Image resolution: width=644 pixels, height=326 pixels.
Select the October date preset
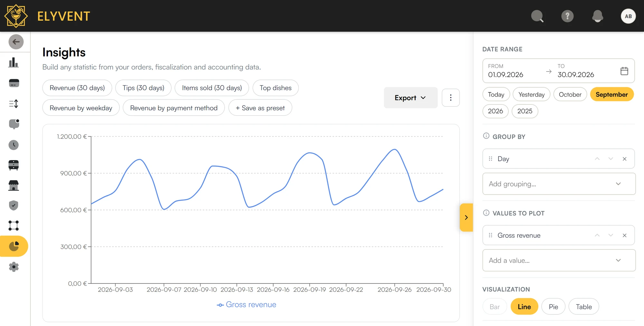[x=570, y=94]
